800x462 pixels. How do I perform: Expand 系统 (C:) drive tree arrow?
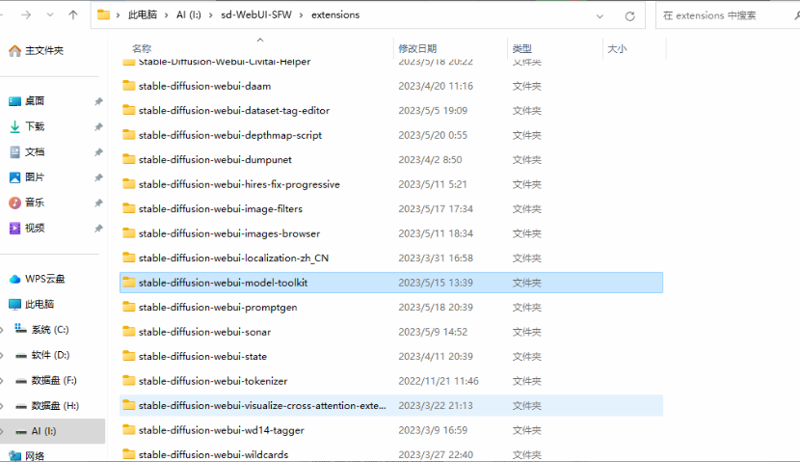[2, 330]
